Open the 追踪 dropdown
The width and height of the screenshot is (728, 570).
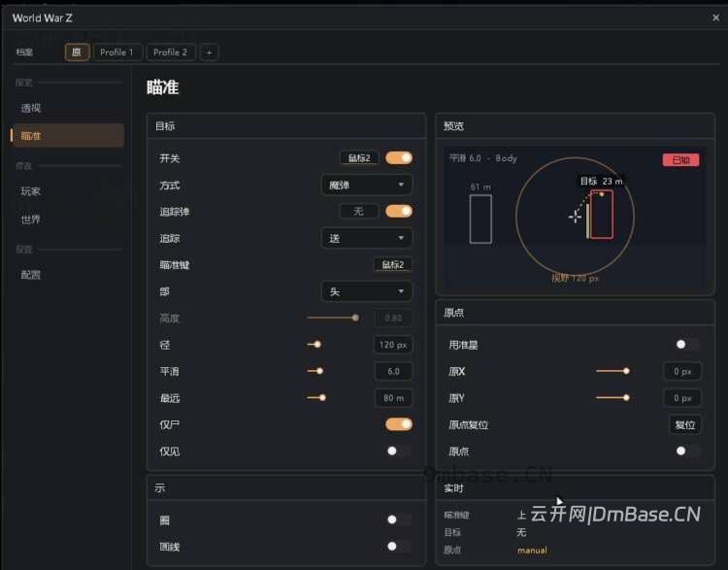[366, 238]
